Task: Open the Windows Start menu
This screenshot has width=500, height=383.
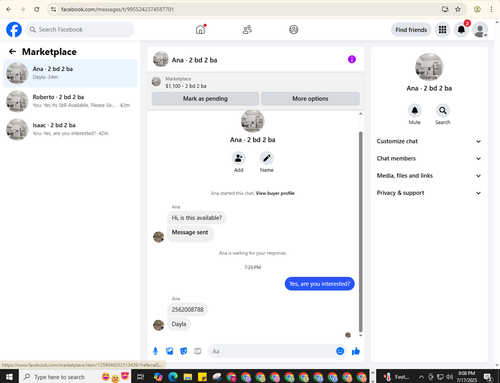Action: coord(9,377)
